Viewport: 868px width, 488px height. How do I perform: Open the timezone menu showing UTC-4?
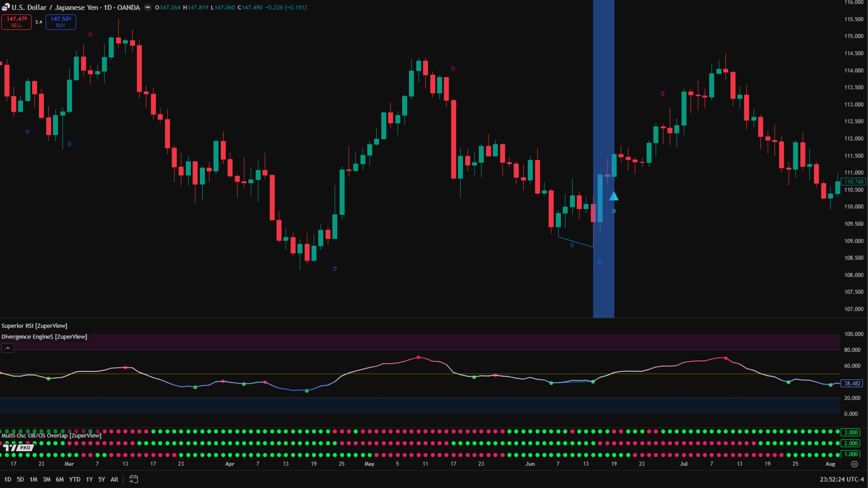841,479
